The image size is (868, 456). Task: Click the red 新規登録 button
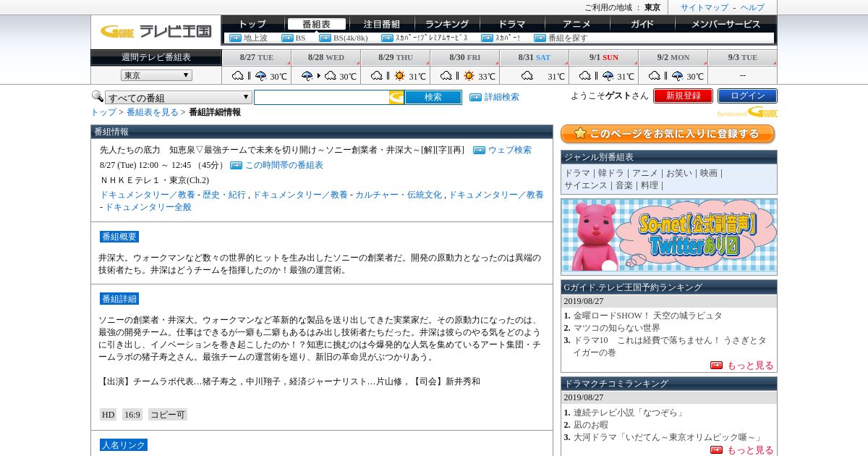(x=683, y=96)
